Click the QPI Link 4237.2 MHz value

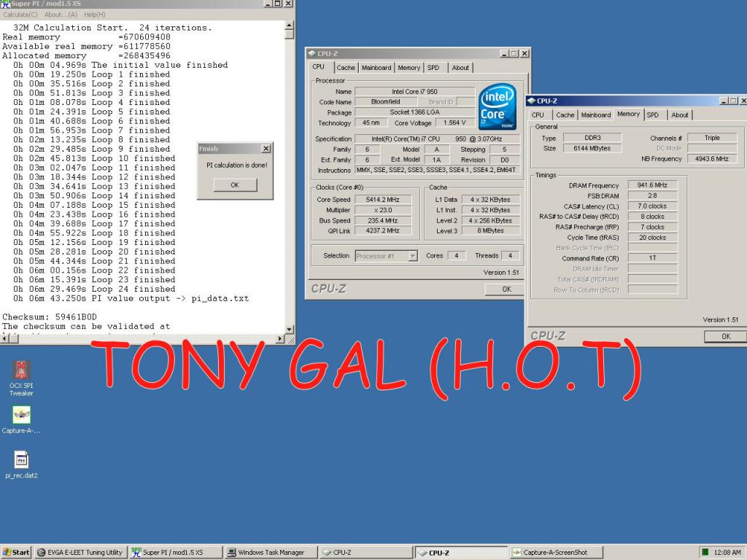pos(382,230)
